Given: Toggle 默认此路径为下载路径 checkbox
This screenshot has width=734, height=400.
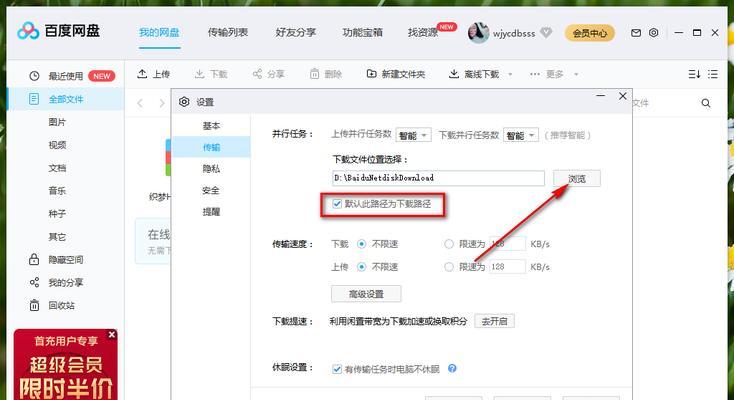Looking at the screenshot, I should pos(337,204).
